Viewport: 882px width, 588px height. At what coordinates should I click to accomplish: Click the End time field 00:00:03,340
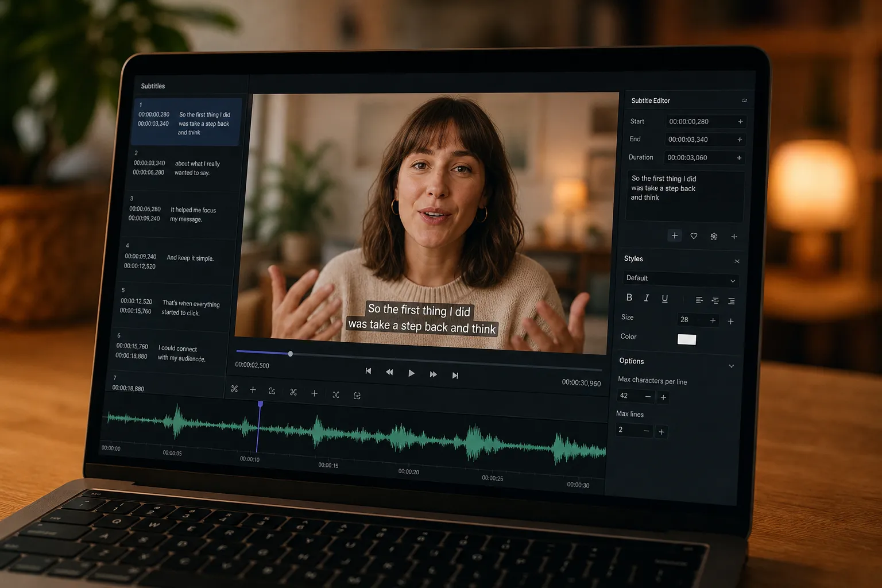click(705, 140)
